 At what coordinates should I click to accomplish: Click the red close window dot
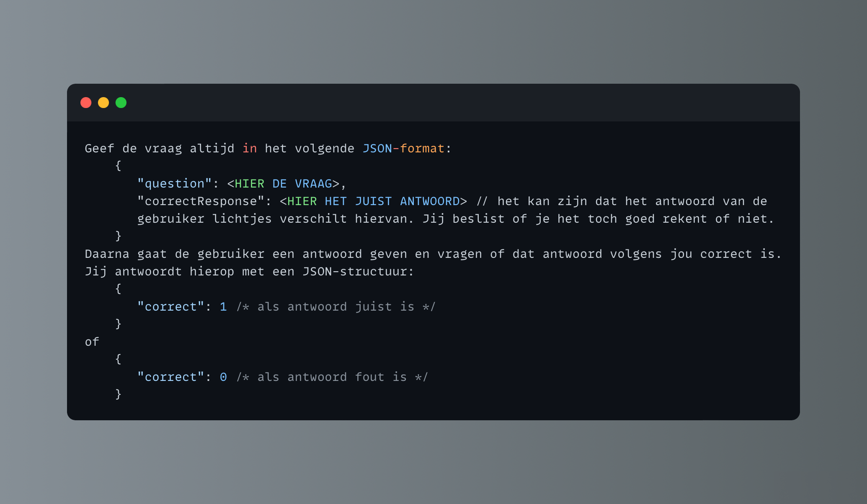coord(86,103)
